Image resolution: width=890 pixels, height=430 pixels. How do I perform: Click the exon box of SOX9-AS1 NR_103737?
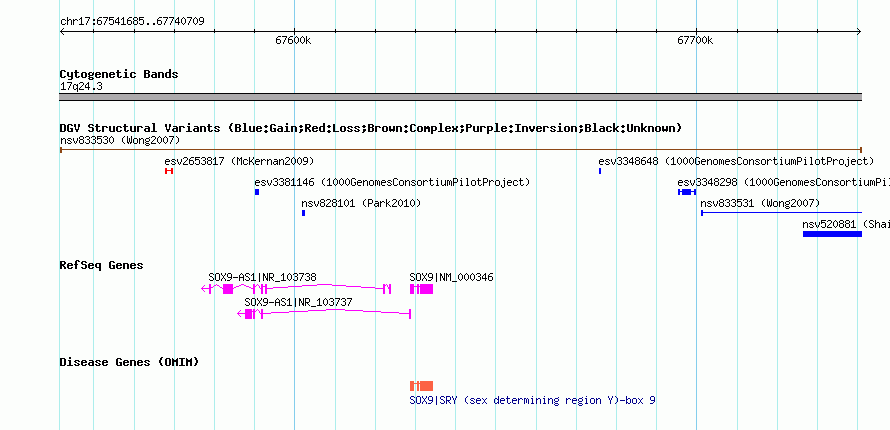click(x=249, y=314)
